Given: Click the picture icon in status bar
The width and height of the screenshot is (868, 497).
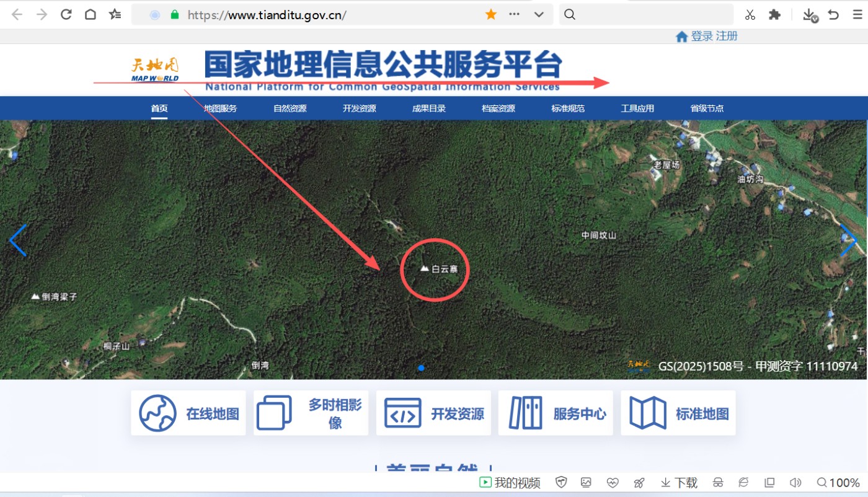Looking at the screenshot, I should (586, 483).
